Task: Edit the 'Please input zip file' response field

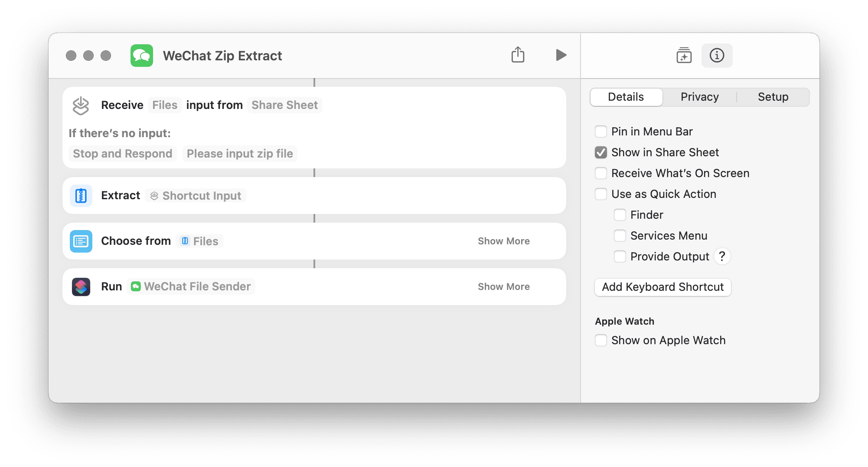Action: (x=240, y=154)
